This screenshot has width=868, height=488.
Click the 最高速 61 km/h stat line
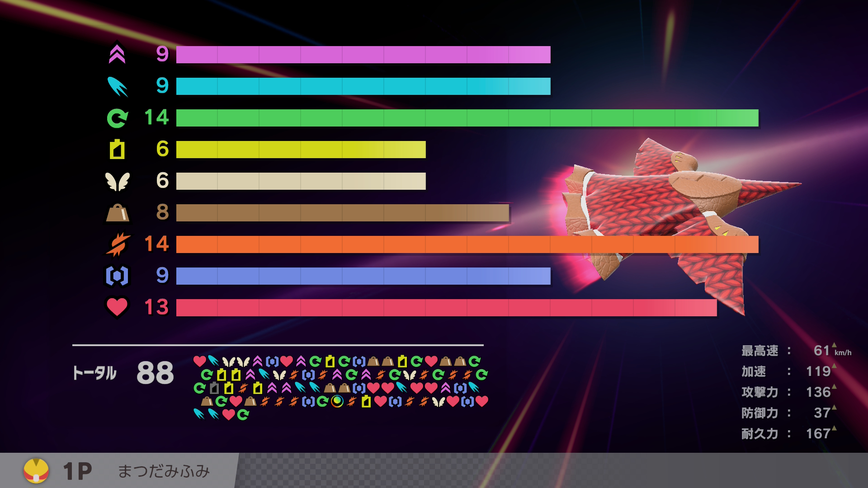pyautogui.click(x=796, y=351)
